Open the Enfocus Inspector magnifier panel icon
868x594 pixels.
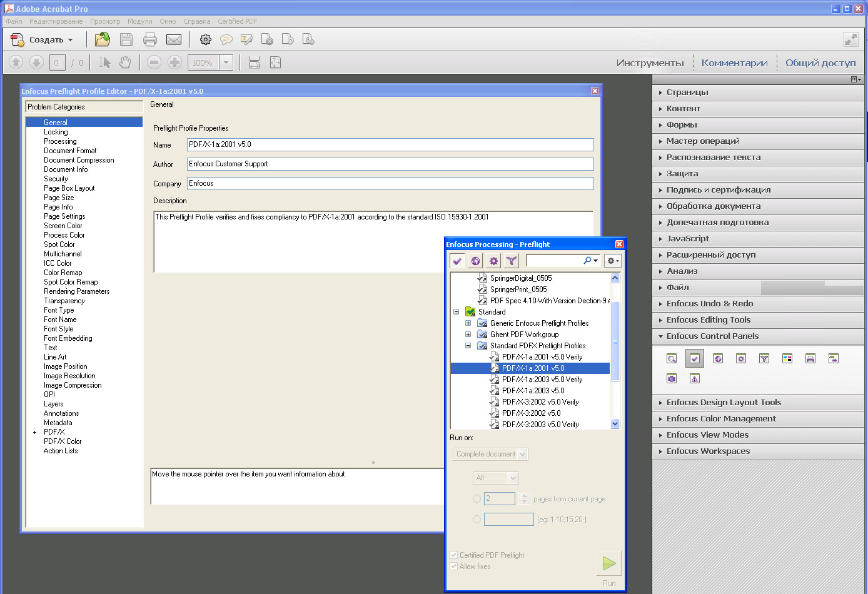click(672, 358)
